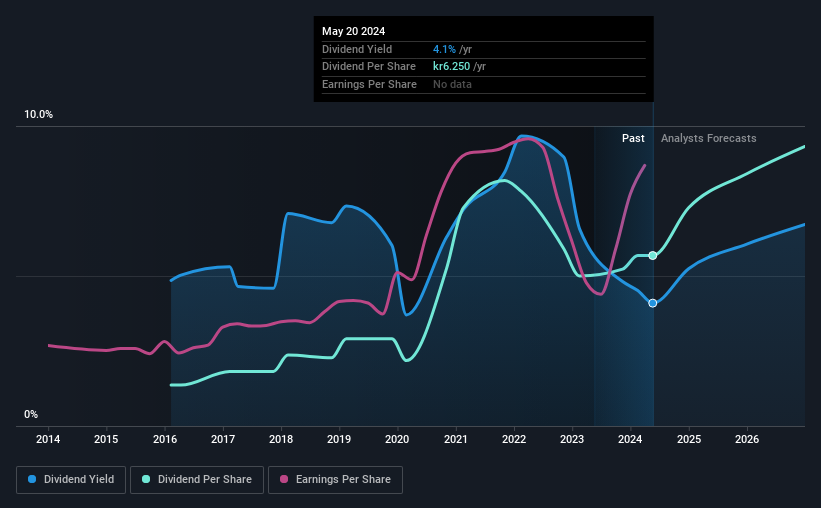Click the teal Dividend Per Share legend dot

pyautogui.click(x=146, y=479)
